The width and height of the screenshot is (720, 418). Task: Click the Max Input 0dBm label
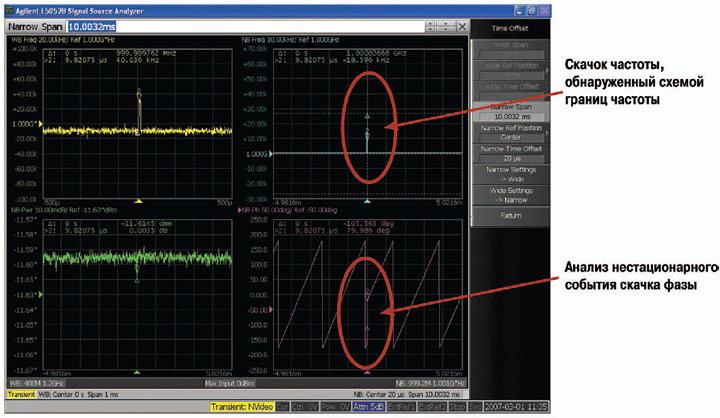pyautogui.click(x=230, y=383)
